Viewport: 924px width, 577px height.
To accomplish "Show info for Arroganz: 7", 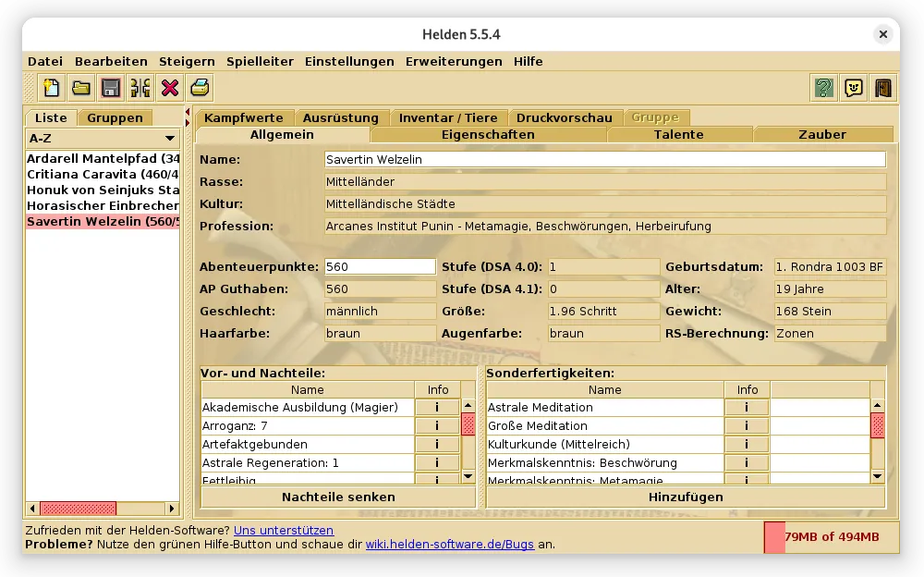I will pyautogui.click(x=437, y=425).
